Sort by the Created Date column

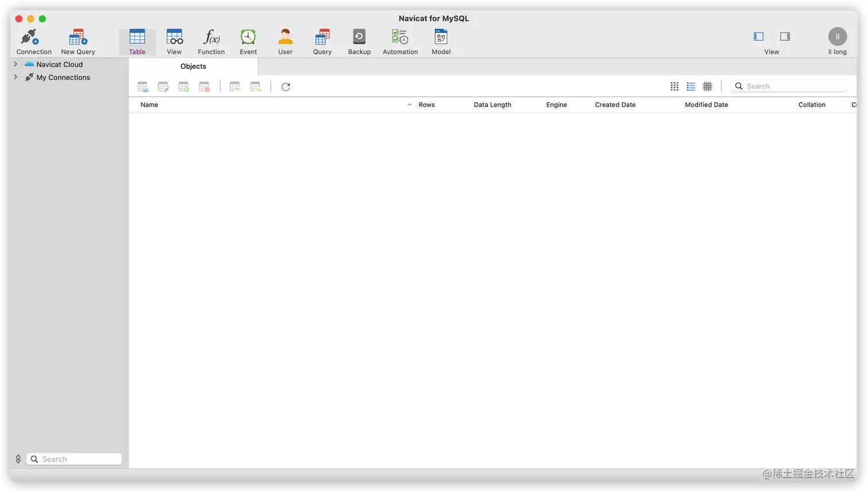[615, 104]
